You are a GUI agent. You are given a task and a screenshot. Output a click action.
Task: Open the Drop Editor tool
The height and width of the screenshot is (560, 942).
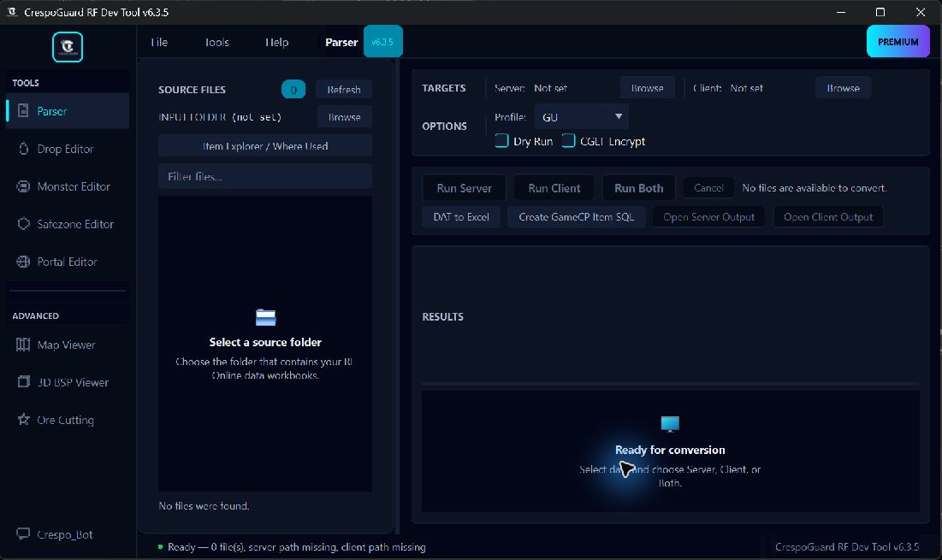tap(68, 149)
